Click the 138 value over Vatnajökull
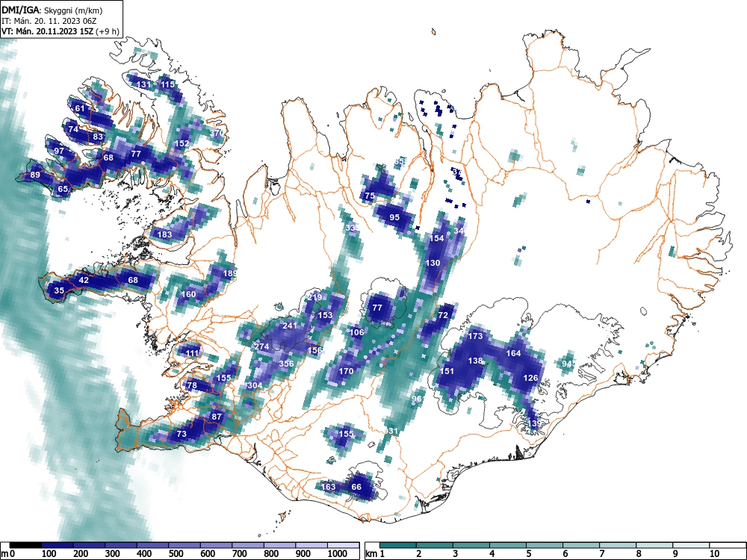 pos(475,361)
